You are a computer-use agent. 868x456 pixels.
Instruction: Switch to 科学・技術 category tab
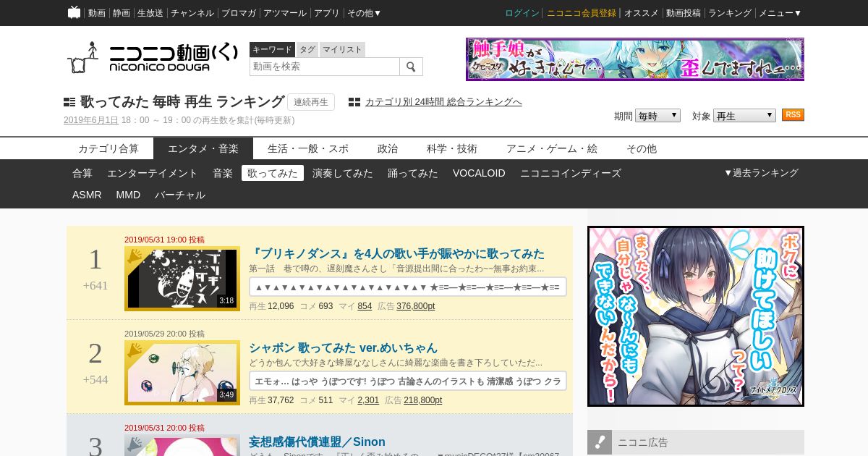click(452, 148)
